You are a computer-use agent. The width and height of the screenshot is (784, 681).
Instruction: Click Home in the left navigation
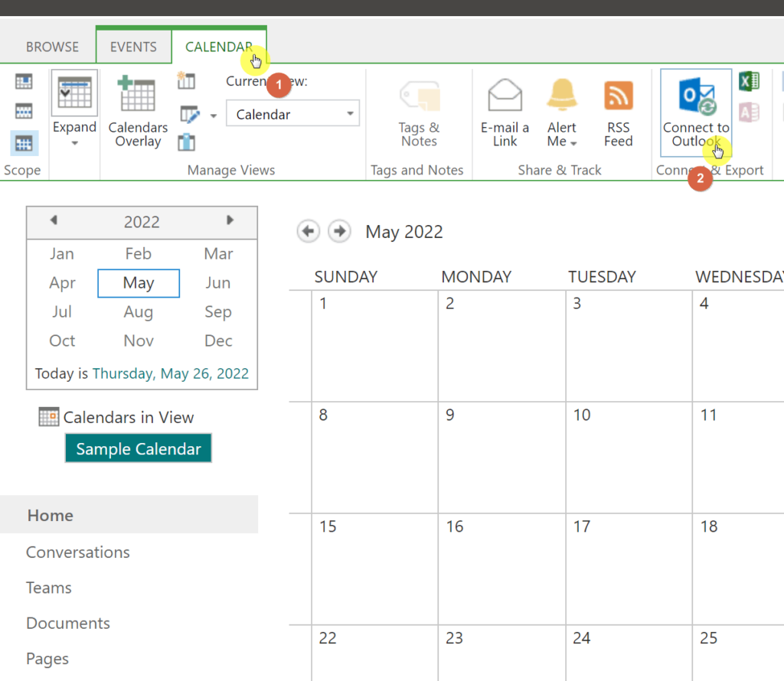tap(129, 515)
